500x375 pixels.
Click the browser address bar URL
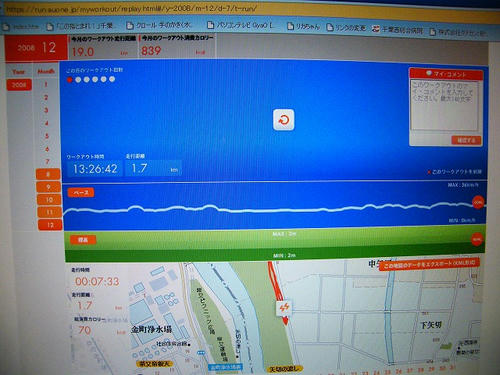click(x=132, y=9)
